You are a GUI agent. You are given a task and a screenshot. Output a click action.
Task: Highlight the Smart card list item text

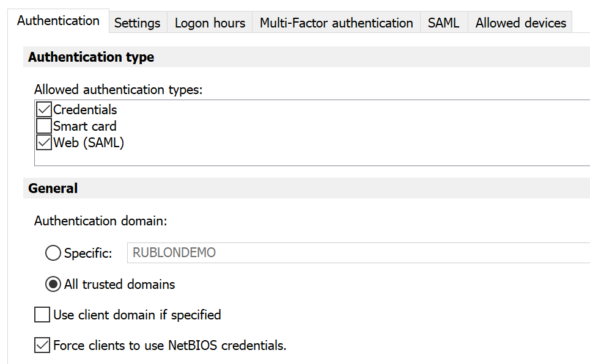(x=84, y=126)
